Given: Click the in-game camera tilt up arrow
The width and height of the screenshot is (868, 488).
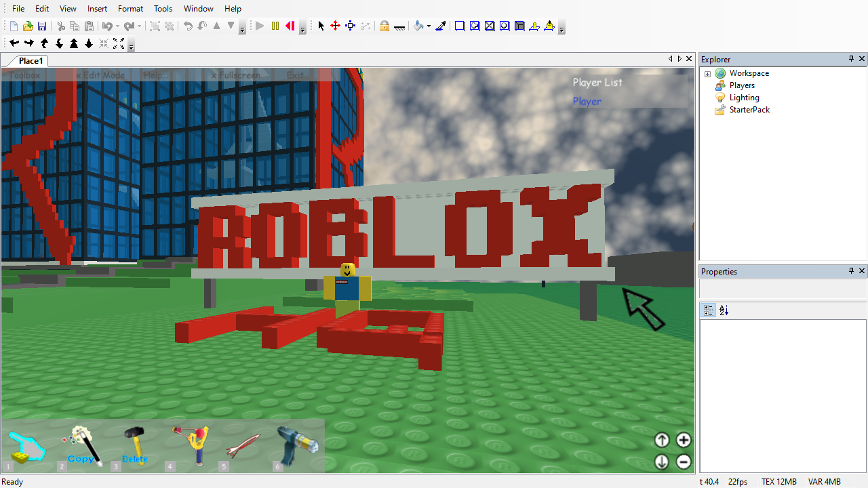Looking at the screenshot, I should click(662, 440).
